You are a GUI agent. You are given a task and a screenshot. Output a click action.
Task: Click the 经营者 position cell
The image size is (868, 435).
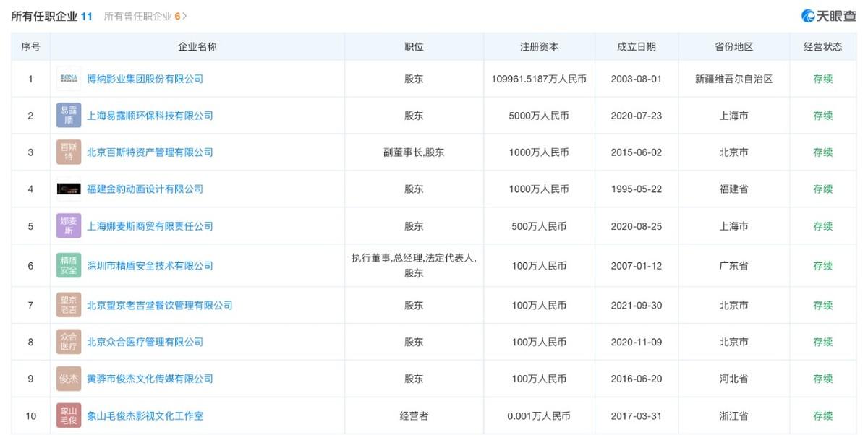[414, 416]
